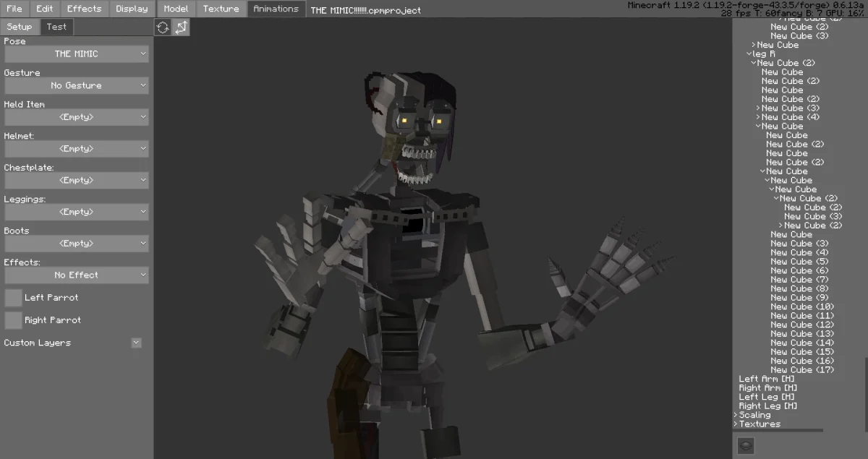Select the Test sub-tab
Image resolution: width=868 pixels, height=459 pixels.
click(56, 27)
